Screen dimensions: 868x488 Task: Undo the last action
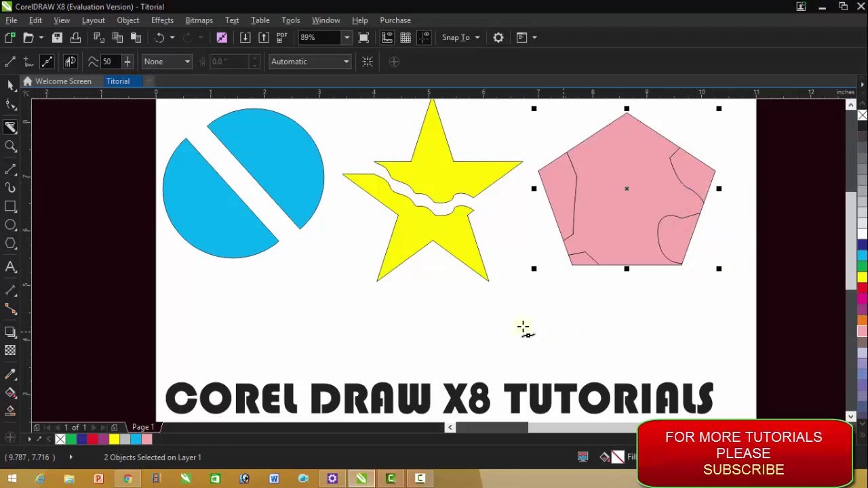159,37
